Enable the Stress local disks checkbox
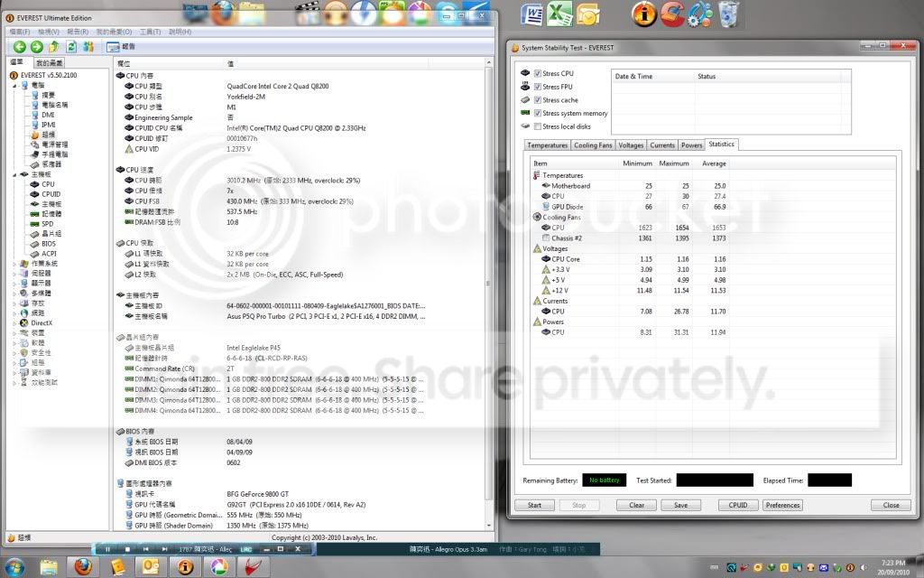Image resolution: width=924 pixels, height=578 pixels. pyautogui.click(x=538, y=126)
